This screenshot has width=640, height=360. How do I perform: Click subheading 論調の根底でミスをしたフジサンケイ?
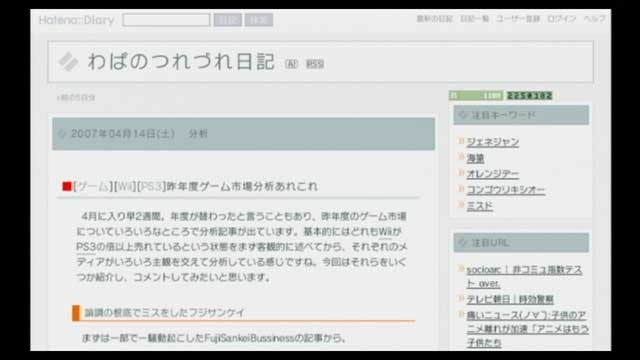click(x=164, y=313)
